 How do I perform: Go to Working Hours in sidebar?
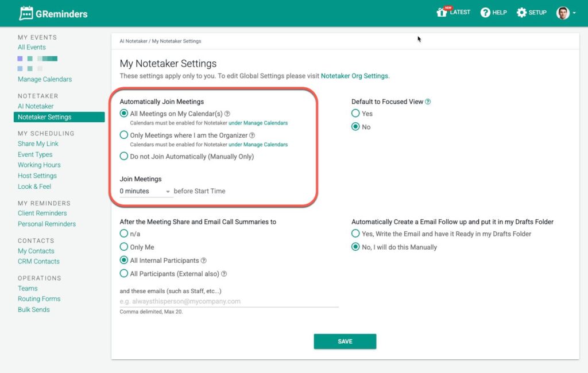point(39,165)
